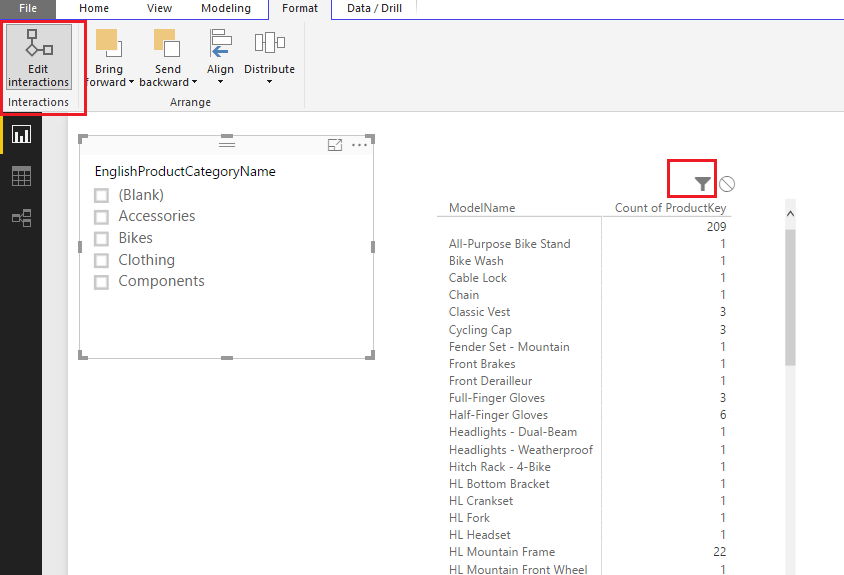Sort by the ModelName column header
Screen dimensions: 844x575
[x=482, y=208]
